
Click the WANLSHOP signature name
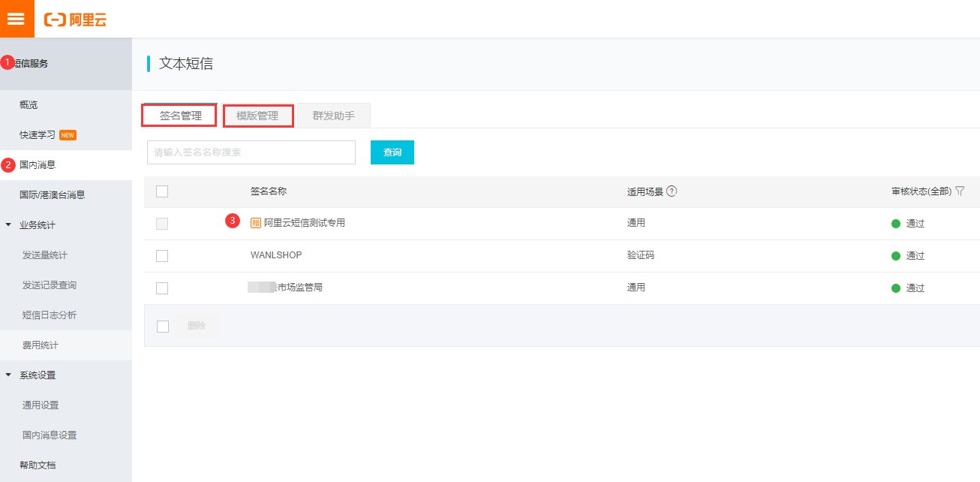coord(276,255)
